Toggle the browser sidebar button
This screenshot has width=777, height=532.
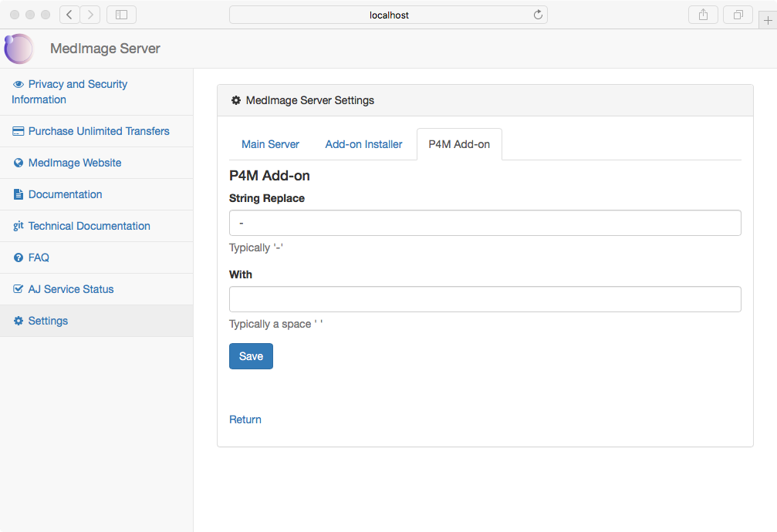point(121,15)
